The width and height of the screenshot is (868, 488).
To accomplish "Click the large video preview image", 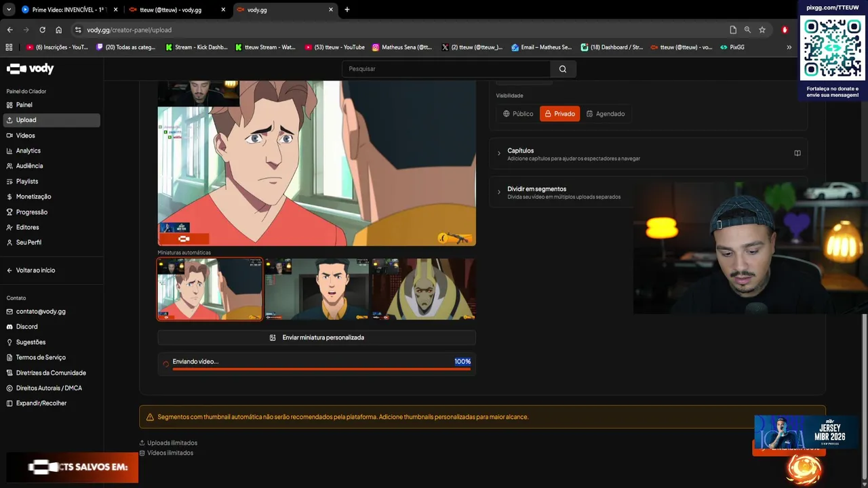I will click(x=317, y=163).
